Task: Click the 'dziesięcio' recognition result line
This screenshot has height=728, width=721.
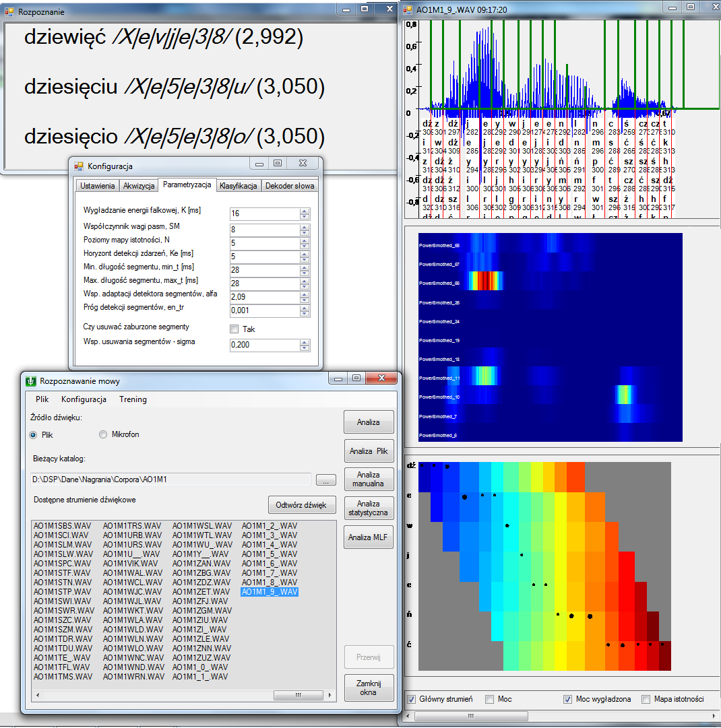Action: pos(175,137)
